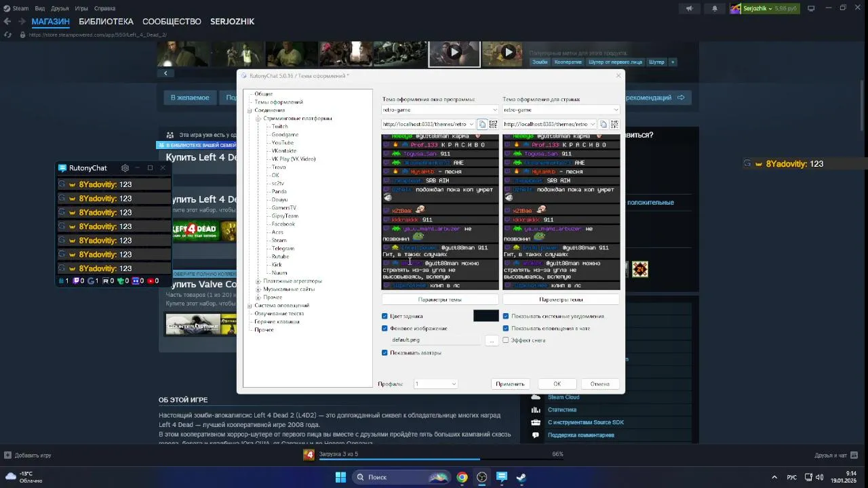Toggle the 'Цвет задника' checkbox

[x=384, y=317]
